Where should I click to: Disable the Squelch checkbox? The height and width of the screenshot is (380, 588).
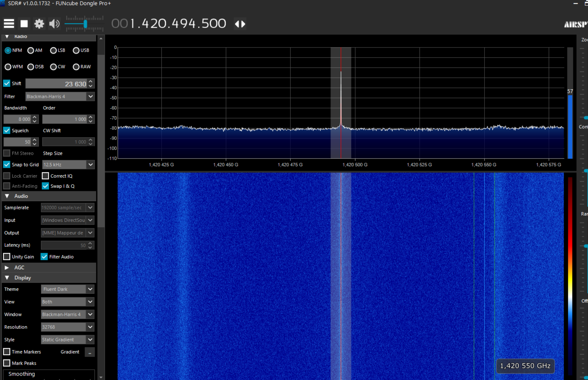pyautogui.click(x=7, y=130)
